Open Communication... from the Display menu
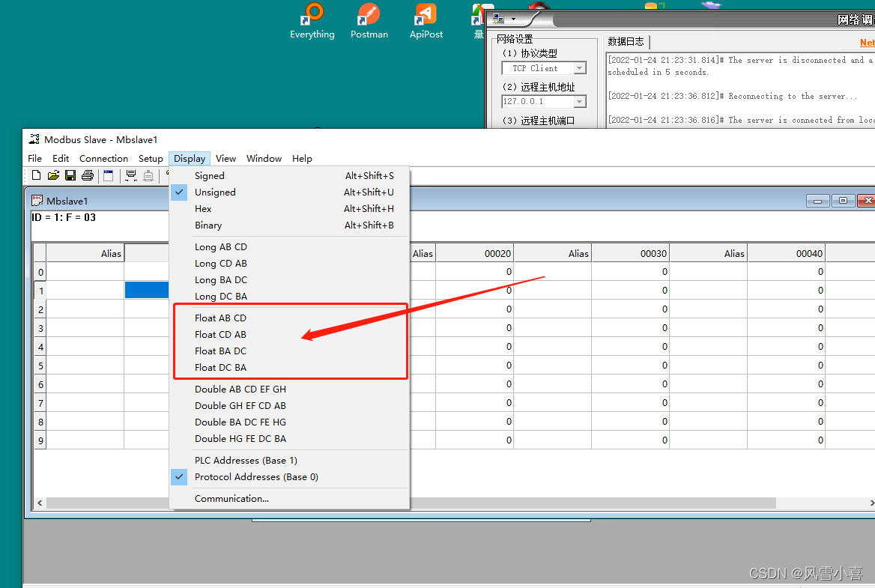The height and width of the screenshot is (588, 875). [231, 499]
